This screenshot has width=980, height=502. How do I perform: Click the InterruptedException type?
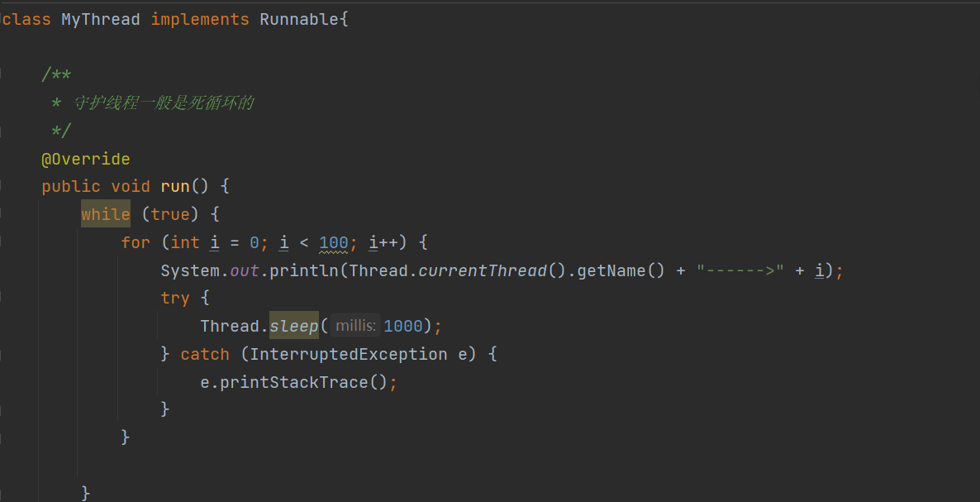349,355
